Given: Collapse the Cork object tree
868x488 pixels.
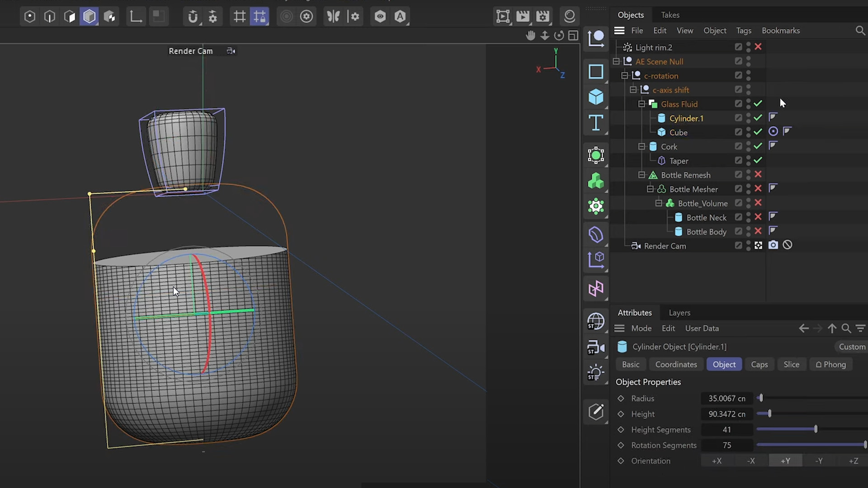Looking at the screenshot, I should (x=642, y=146).
